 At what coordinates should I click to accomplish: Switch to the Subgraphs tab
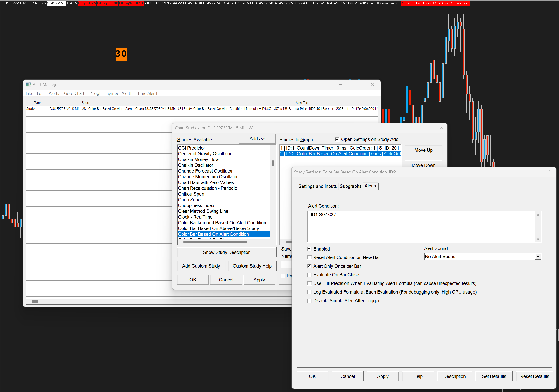tap(350, 186)
